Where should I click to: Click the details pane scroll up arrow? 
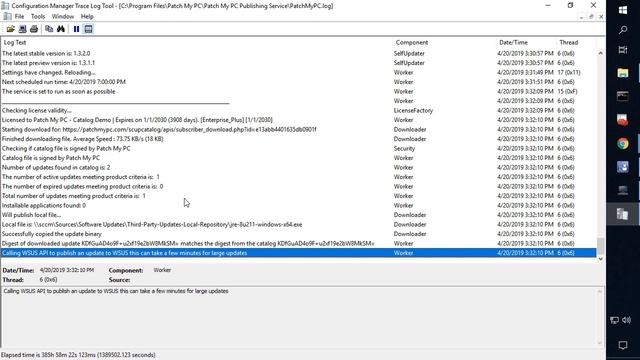coord(600,291)
